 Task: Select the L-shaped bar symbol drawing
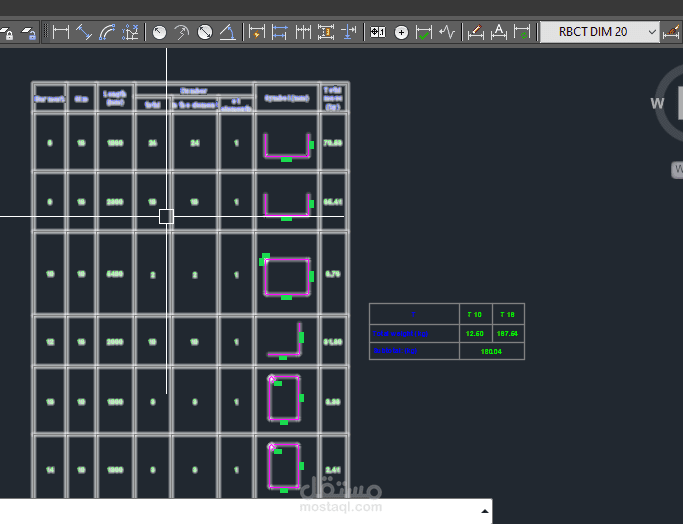[286, 341]
